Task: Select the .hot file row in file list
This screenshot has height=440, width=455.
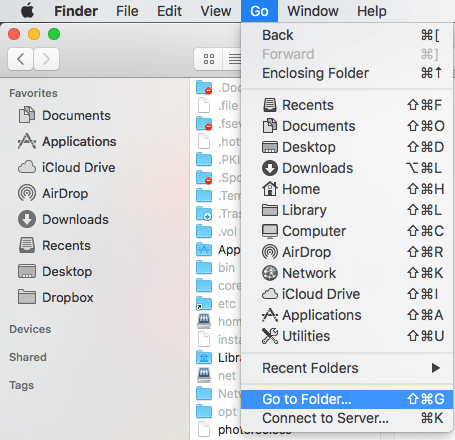Action: point(217,141)
